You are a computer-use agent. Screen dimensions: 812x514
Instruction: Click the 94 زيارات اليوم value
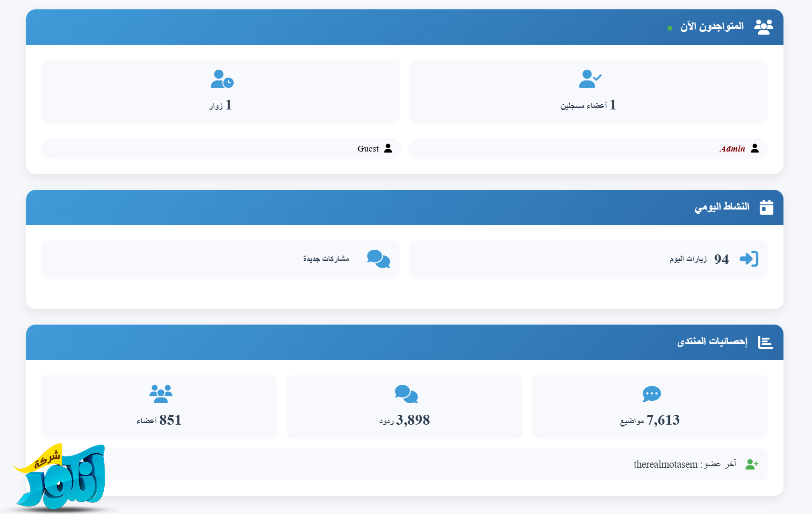click(699, 259)
